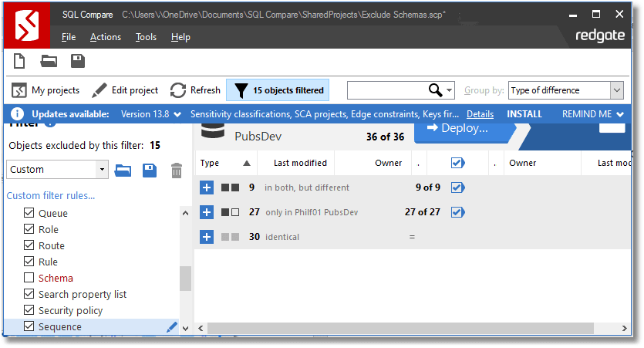The width and height of the screenshot is (644, 348).
Task: Click the search magnifier icon
Action: (x=435, y=90)
